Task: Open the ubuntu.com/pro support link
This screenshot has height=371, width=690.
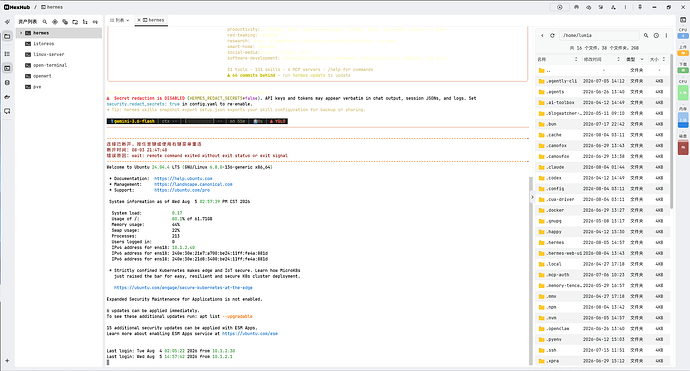Action: [x=182, y=190]
